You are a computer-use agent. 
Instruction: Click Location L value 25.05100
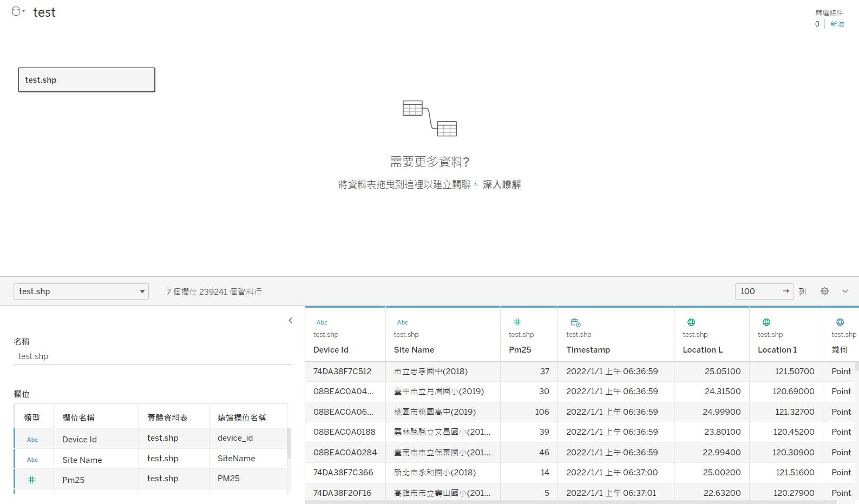pyautogui.click(x=723, y=372)
